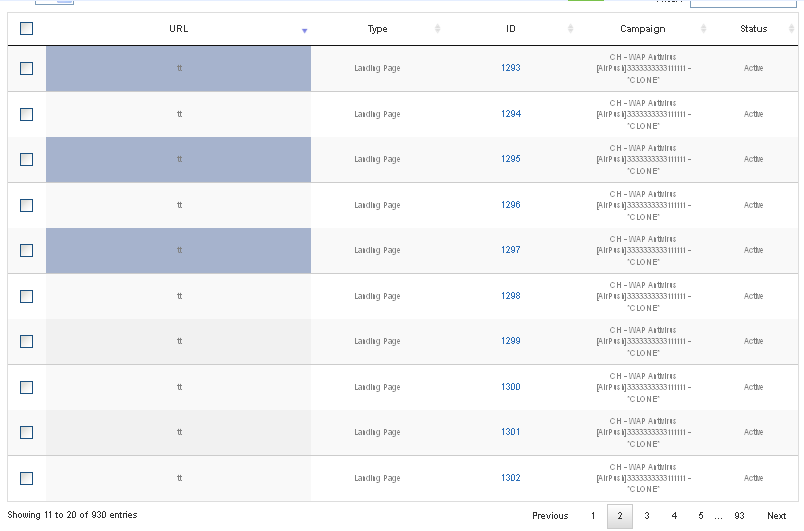Select highlighted URL cell in row 1297
The width and height of the screenshot is (804, 531).
tap(178, 251)
